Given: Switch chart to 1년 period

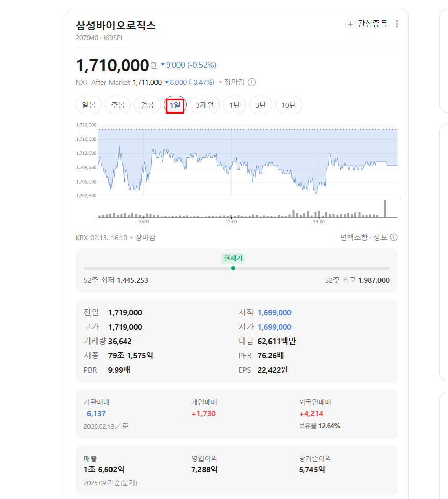Looking at the screenshot, I should 234,105.
